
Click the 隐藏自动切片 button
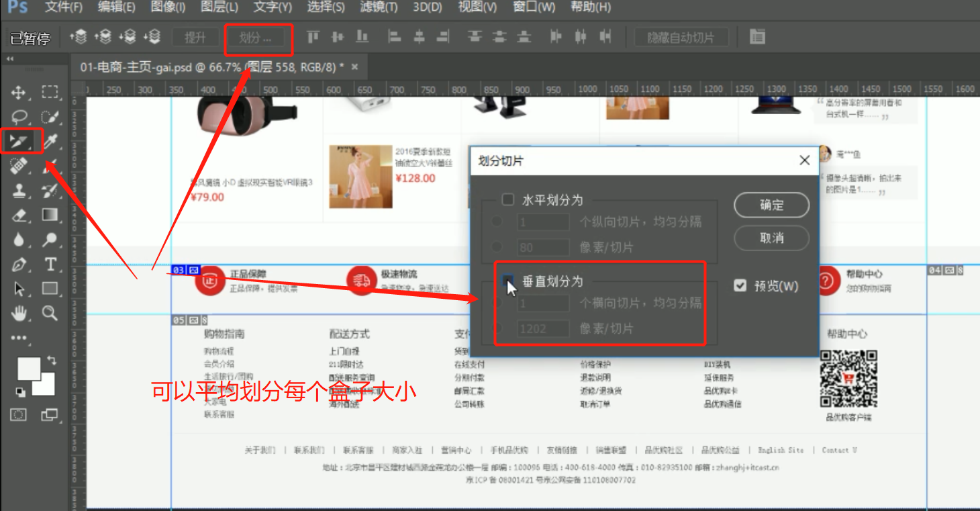point(681,38)
